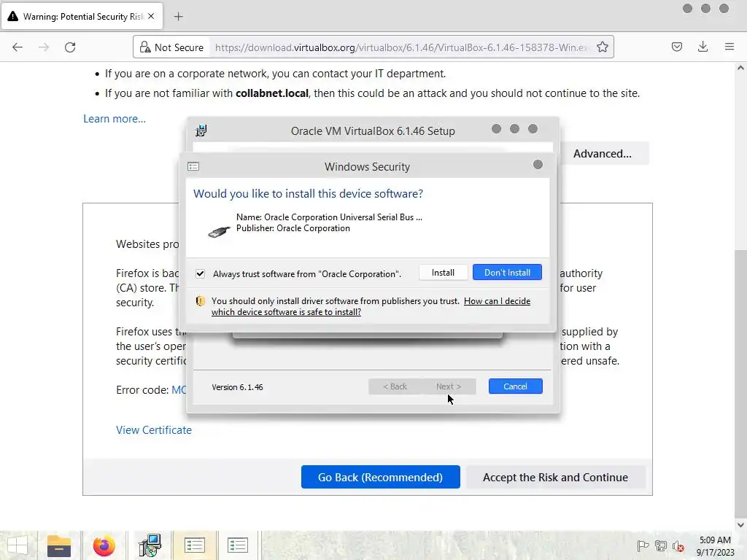Click VirtualBox Setup installer title icon

(201, 131)
